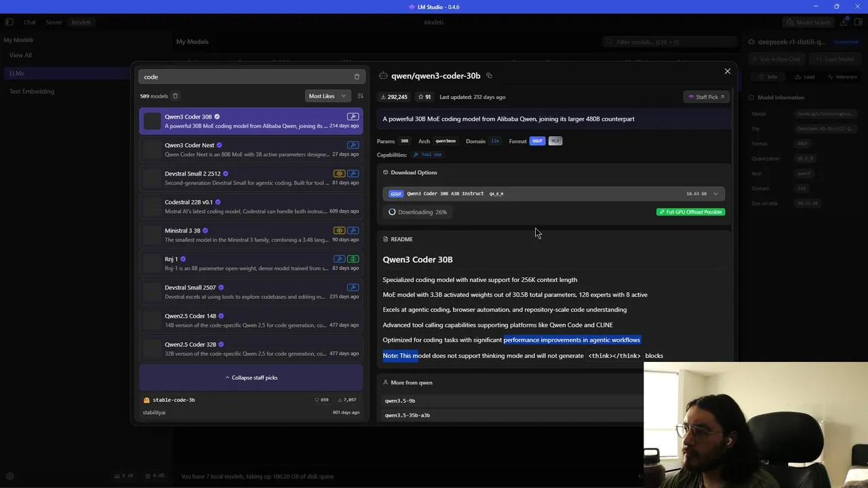
Task: Open the Staff Pick link
Action: coord(706,97)
